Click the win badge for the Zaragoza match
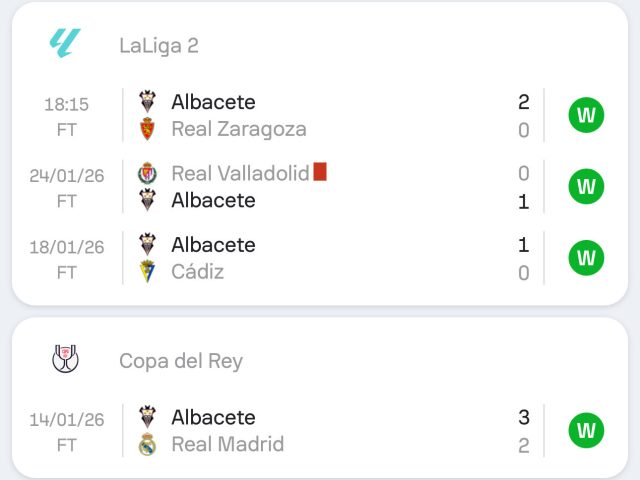Viewport: 640px width, 480px height. pos(586,115)
